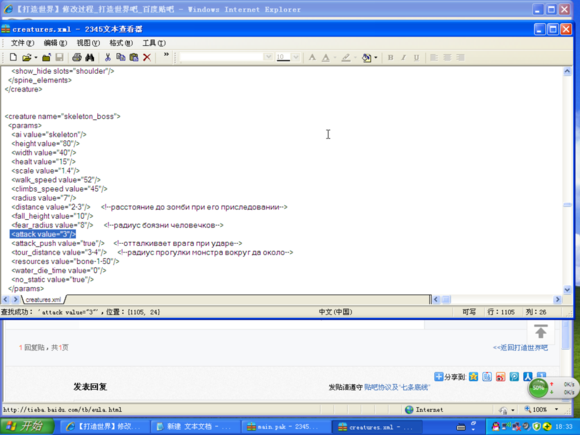580x435 pixels.
Task: Create a new document with the toolbar icon
Action: [x=13, y=57]
